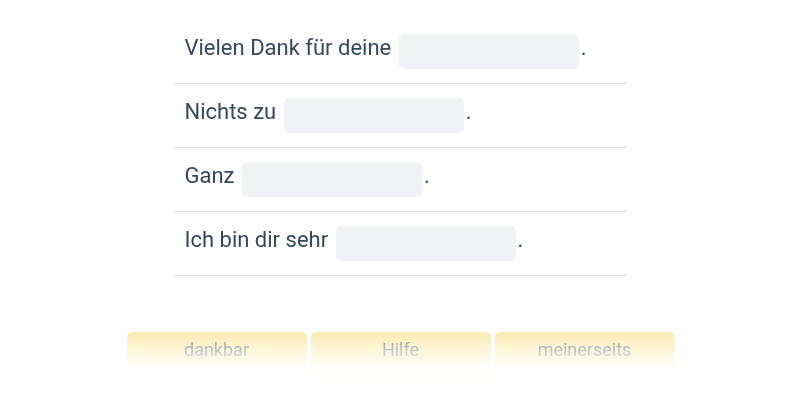Focus the blank after 'Ich bin dir sehr'
The width and height of the screenshot is (800, 400).
[x=425, y=243]
